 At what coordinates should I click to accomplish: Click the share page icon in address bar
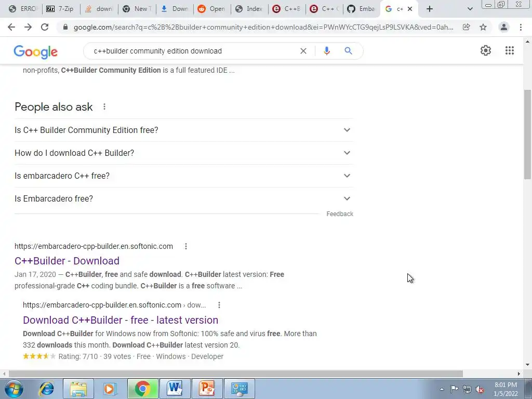[467, 27]
